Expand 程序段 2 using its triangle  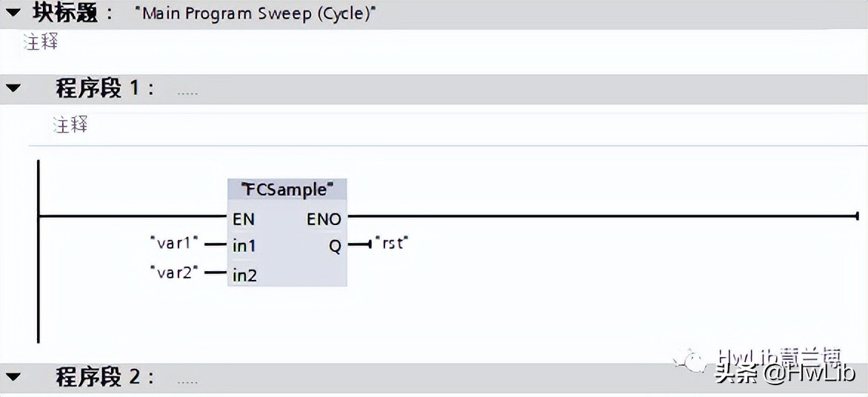[x=14, y=377]
